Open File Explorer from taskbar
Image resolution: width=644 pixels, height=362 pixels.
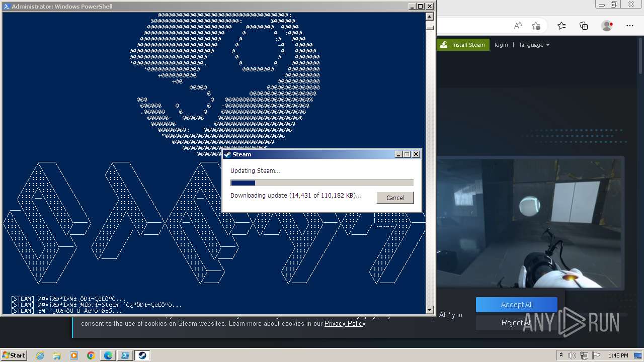pos(57,355)
